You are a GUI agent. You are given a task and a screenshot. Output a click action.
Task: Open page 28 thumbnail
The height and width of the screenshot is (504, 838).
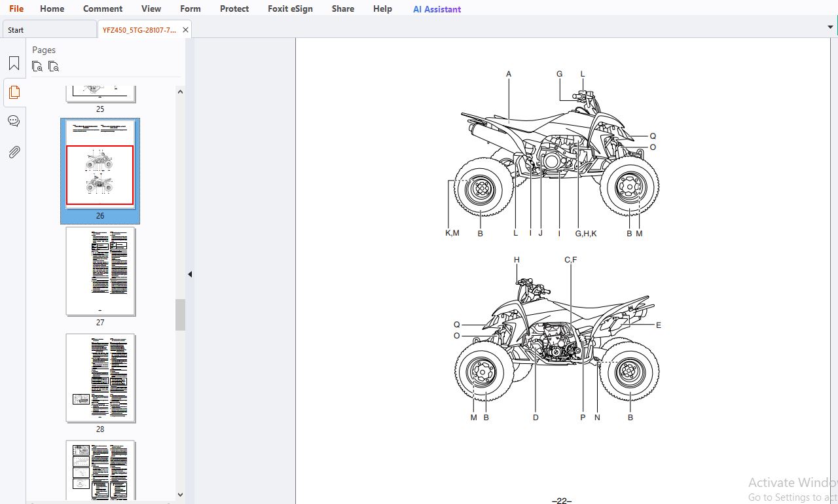tap(101, 378)
